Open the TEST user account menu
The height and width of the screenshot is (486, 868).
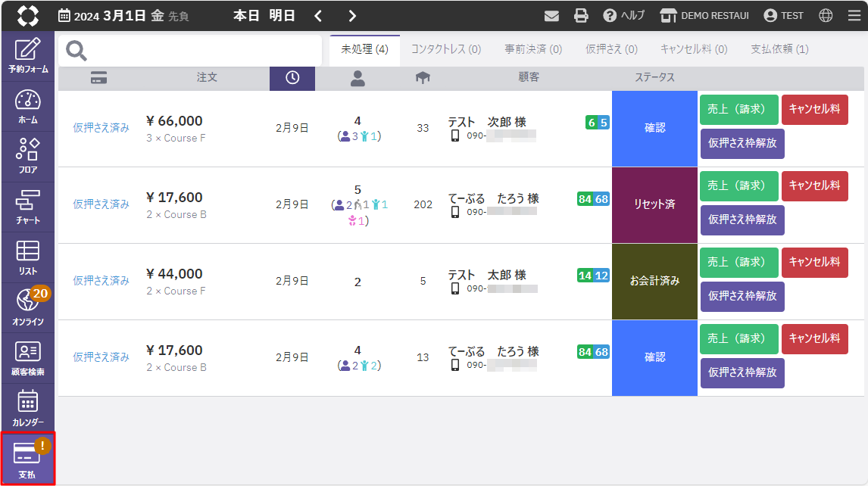[x=783, y=15]
